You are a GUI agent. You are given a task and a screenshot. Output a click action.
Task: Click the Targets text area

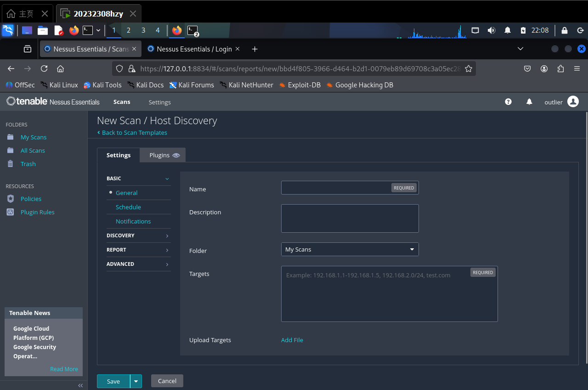[x=390, y=294]
